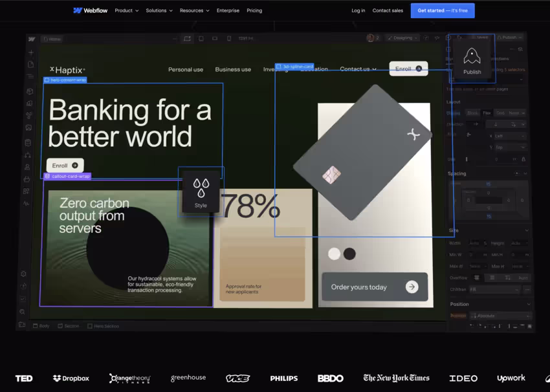Click the Haptix logo on the canvas
Viewport: 550px width, 392px height.
(67, 70)
